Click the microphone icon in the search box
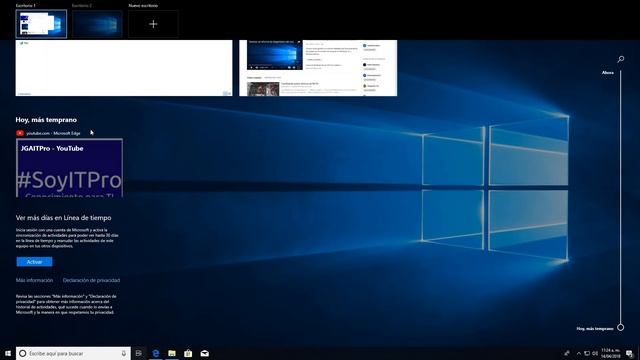Viewport: 640px width, 360px height. point(124,353)
